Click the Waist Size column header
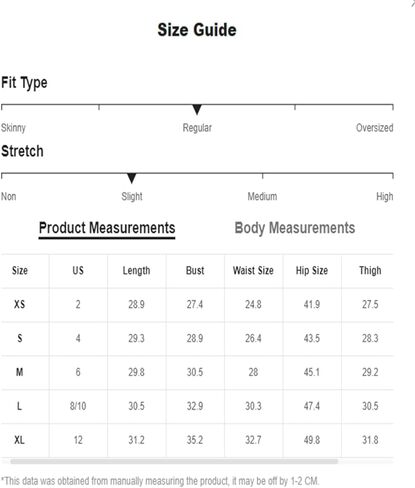 coord(253,270)
